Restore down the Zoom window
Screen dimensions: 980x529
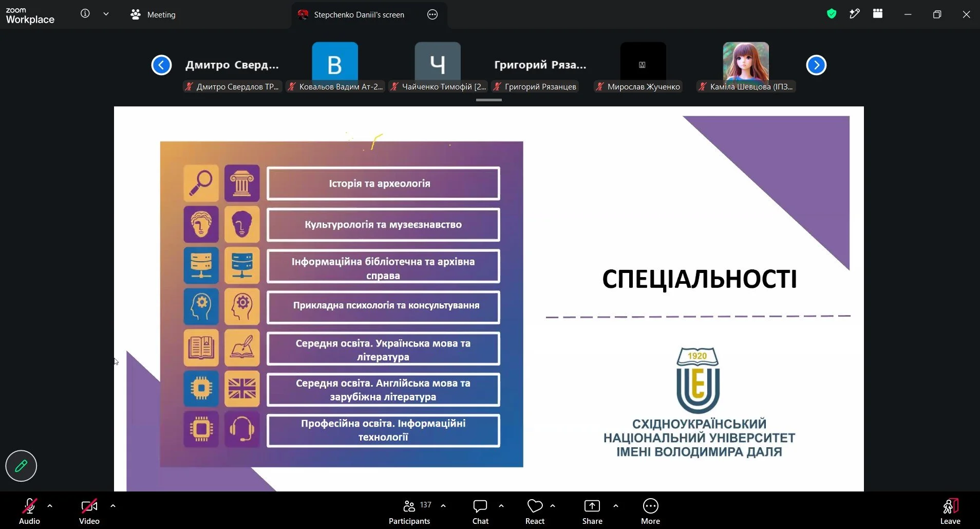point(937,14)
